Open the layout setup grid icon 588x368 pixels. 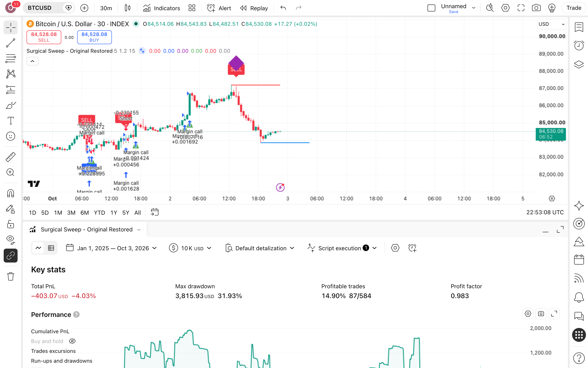pos(192,8)
